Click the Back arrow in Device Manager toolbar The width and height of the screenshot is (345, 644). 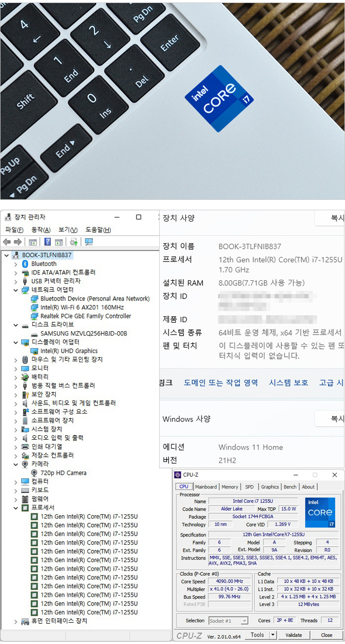(x=7, y=242)
